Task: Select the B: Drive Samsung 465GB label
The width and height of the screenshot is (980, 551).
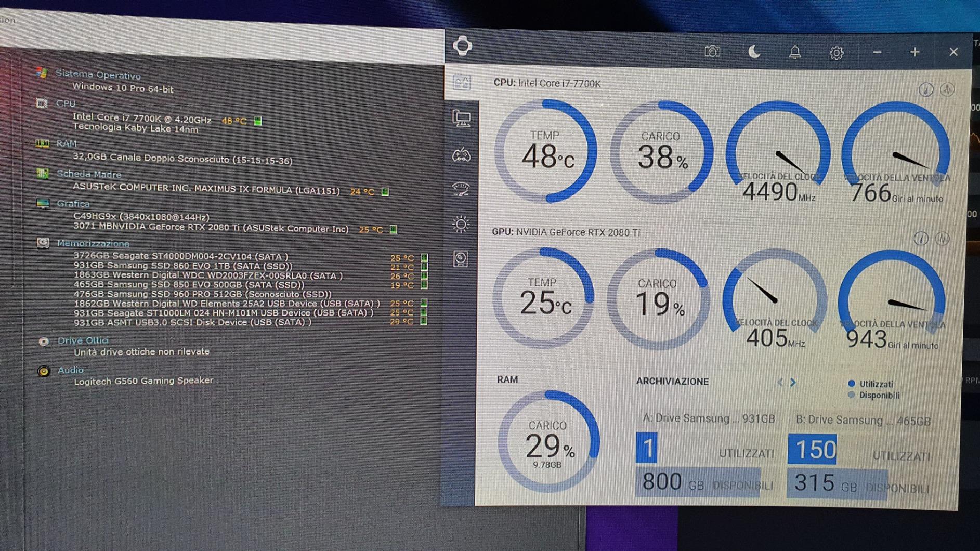Action: [x=863, y=421]
